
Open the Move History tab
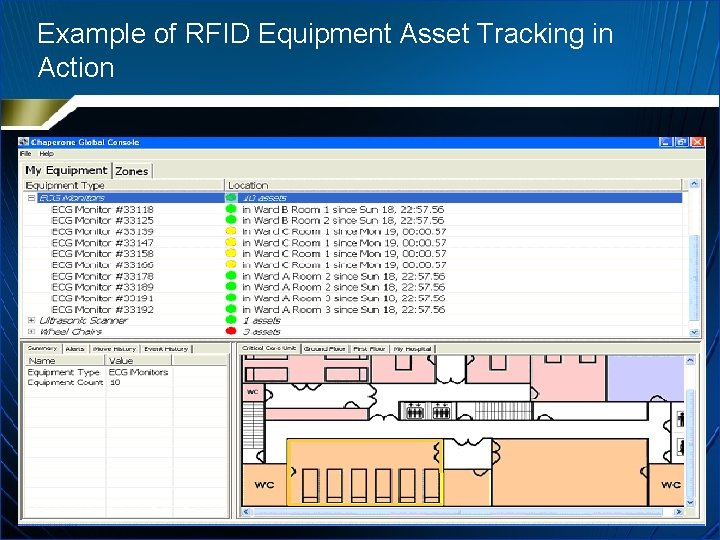(114, 349)
